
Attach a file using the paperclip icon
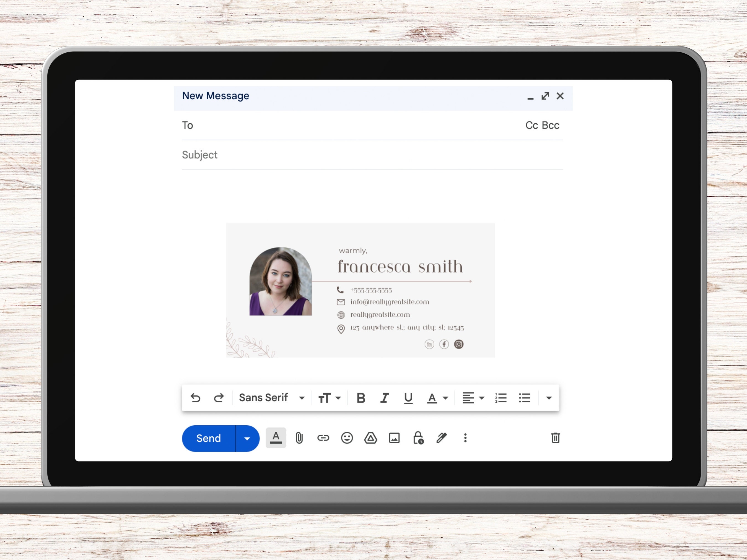click(299, 438)
